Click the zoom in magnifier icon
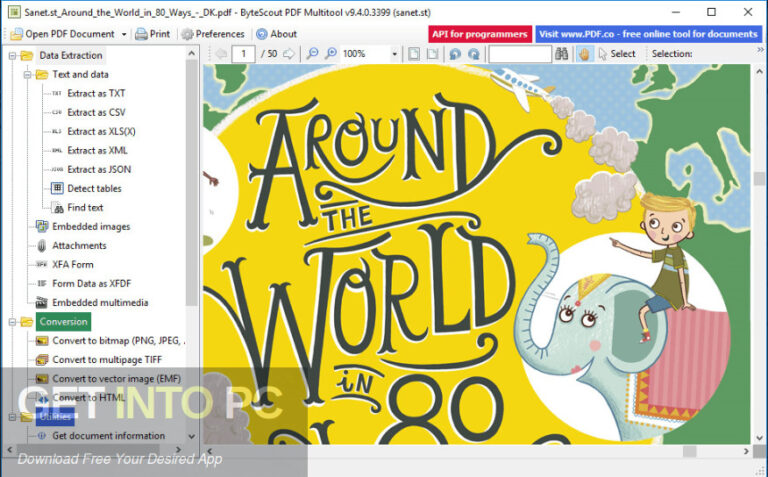 pyautogui.click(x=331, y=53)
